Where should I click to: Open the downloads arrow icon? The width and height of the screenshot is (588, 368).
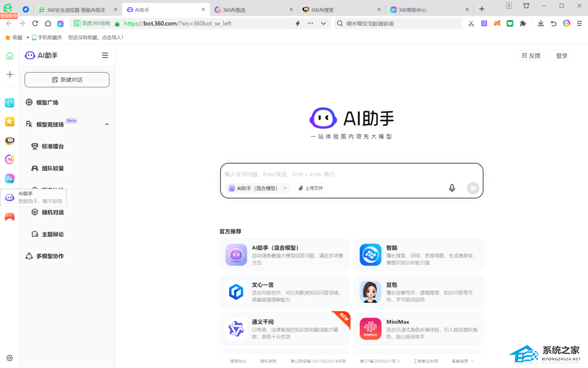[540, 24]
